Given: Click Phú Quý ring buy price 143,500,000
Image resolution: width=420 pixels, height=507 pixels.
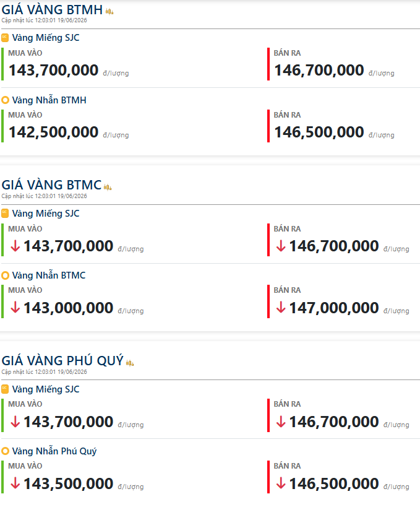Looking at the screenshot, I should [x=69, y=483].
